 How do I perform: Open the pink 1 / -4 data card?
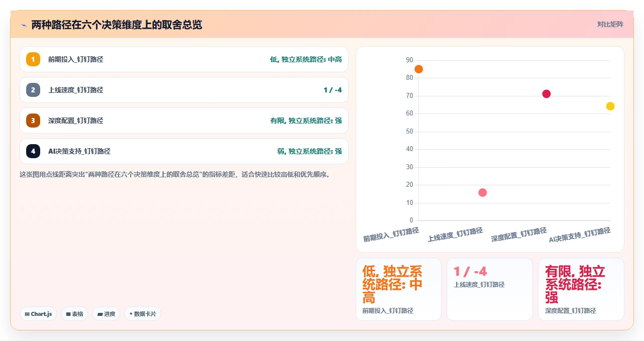pyautogui.click(x=490, y=289)
